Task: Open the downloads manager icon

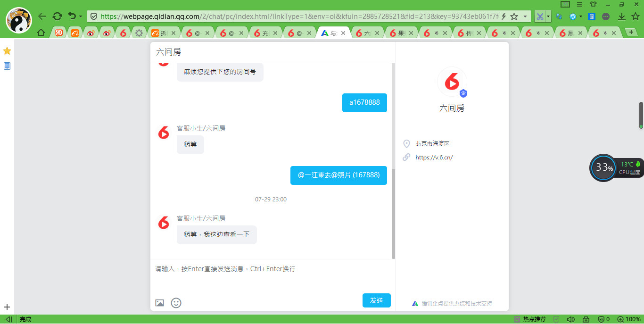Action: point(622,17)
